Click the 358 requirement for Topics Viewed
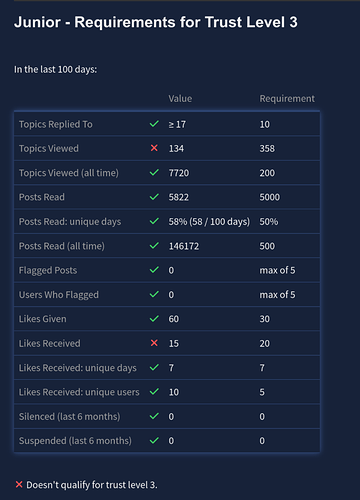 267,148
